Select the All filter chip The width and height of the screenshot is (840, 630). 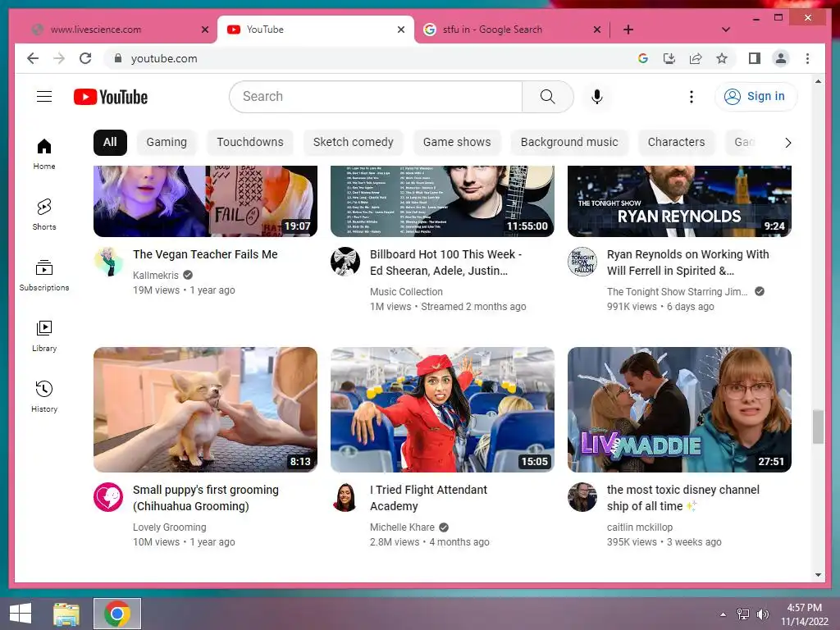click(110, 142)
